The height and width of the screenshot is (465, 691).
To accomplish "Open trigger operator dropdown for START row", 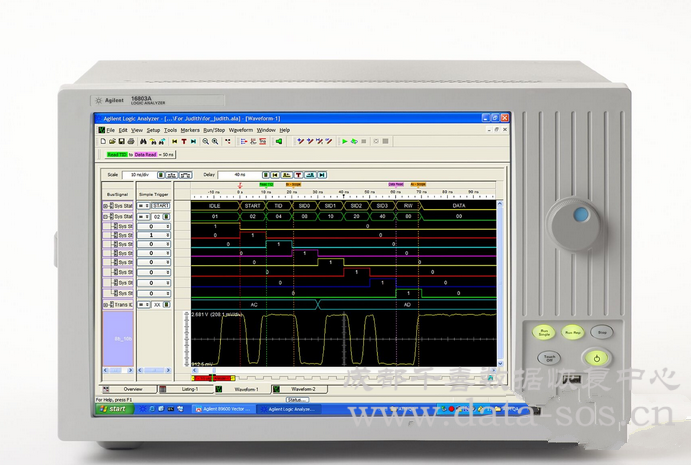I will tap(141, 204).
